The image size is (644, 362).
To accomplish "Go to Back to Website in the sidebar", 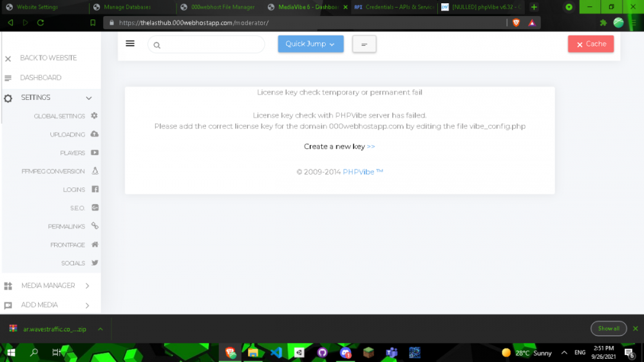I will pyautogui.click(x=48, y=58).
